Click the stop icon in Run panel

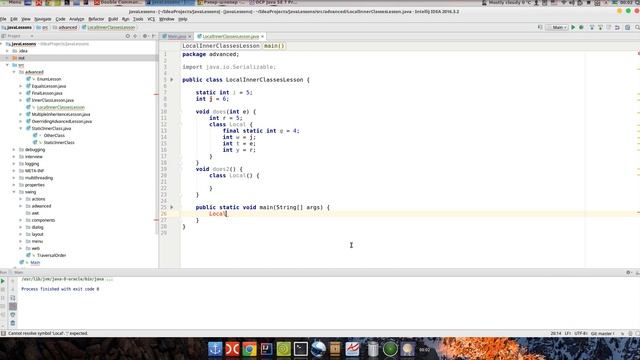click(3, 289)
